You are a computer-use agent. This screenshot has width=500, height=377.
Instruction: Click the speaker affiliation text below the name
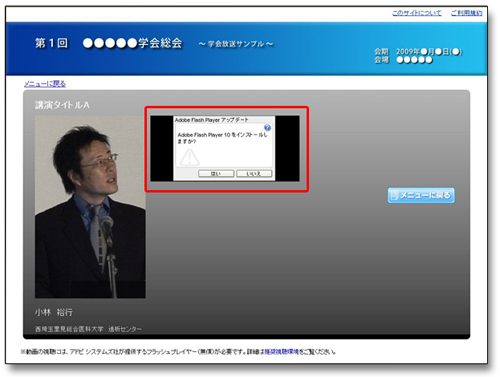coord(88,329)
